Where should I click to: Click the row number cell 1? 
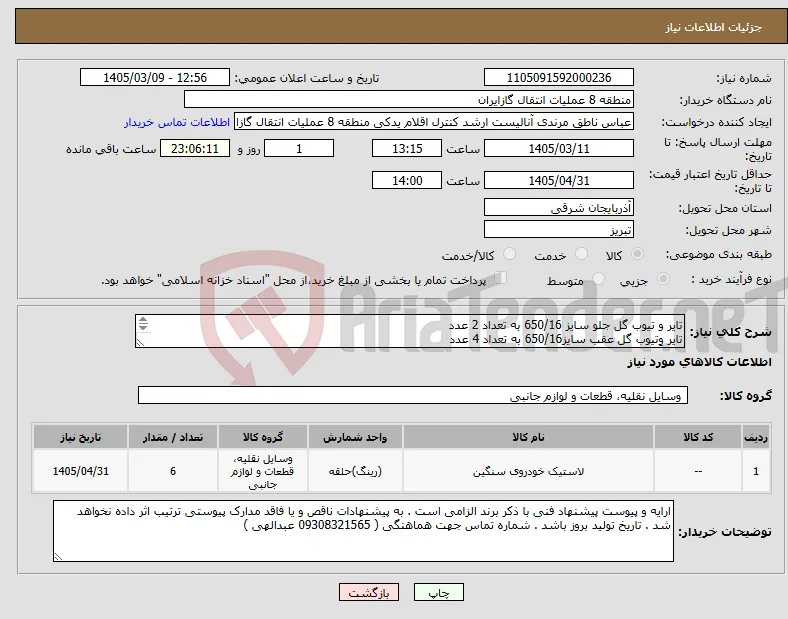tap(756, 471)
